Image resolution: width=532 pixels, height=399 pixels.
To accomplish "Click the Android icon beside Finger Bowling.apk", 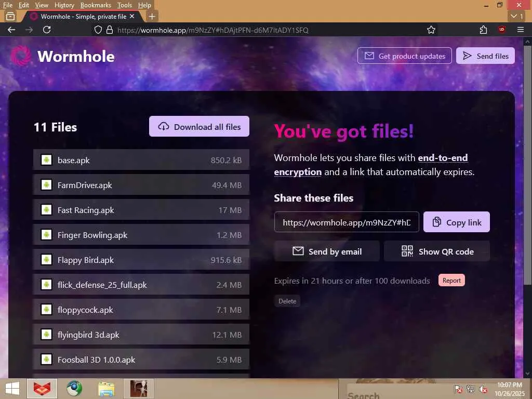I will tap(46, 234).
